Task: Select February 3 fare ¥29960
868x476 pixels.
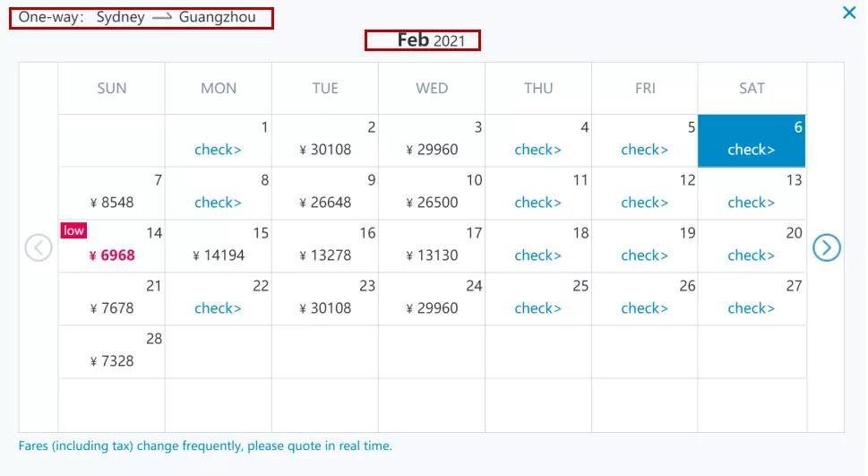Action: click(432, 150)
